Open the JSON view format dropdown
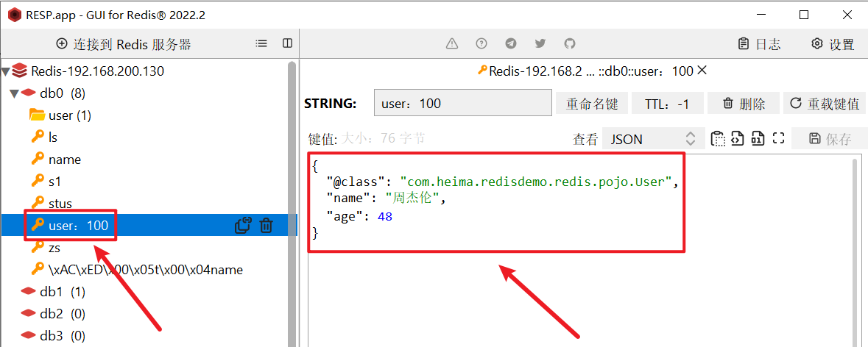Viewport: 868px width, 347px height. (x=653, y=139)
